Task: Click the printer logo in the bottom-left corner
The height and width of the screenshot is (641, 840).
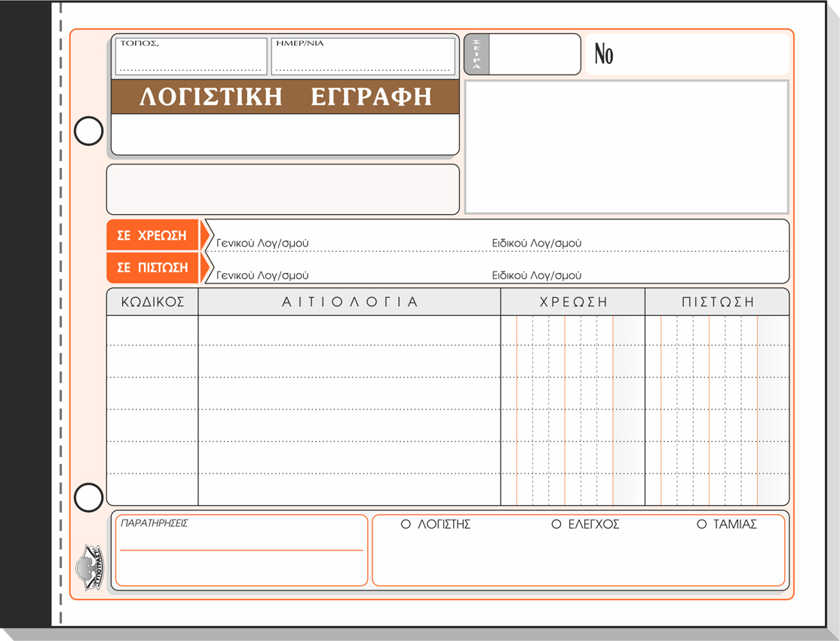Action: (x=88, y=566)
